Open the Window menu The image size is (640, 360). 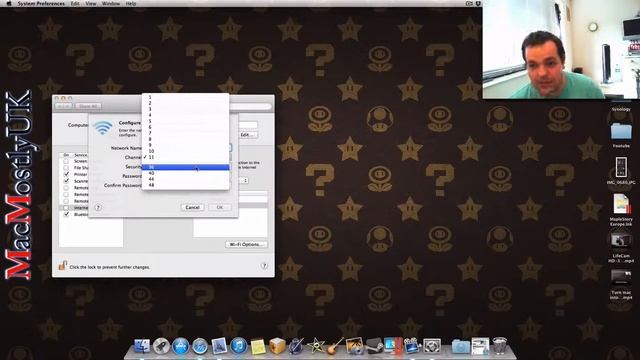coord(111,3)
